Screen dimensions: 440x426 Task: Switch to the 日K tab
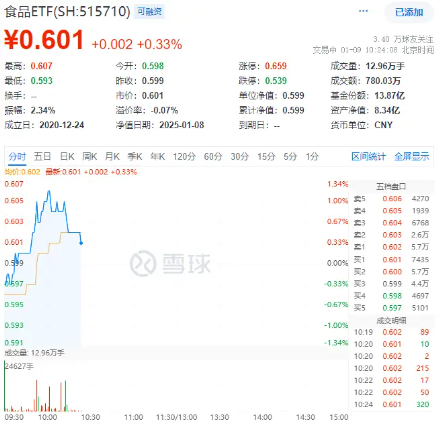point(67,156)
